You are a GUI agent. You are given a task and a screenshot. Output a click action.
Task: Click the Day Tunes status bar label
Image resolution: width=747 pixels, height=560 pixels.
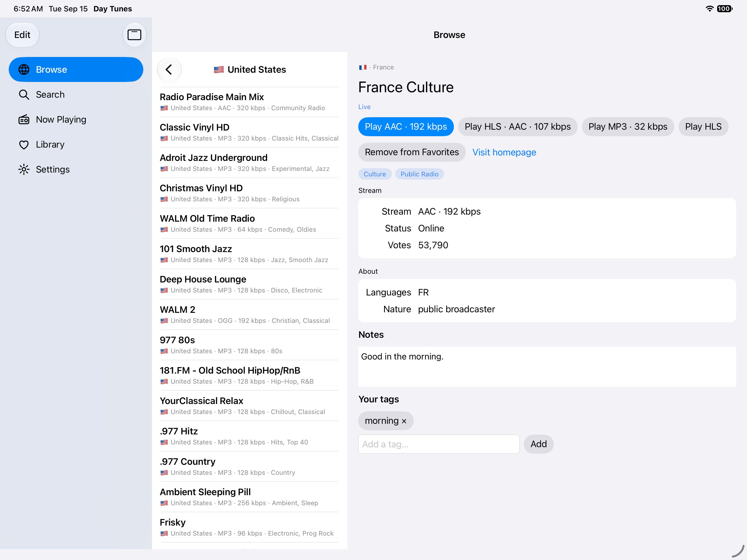point(112,9)
